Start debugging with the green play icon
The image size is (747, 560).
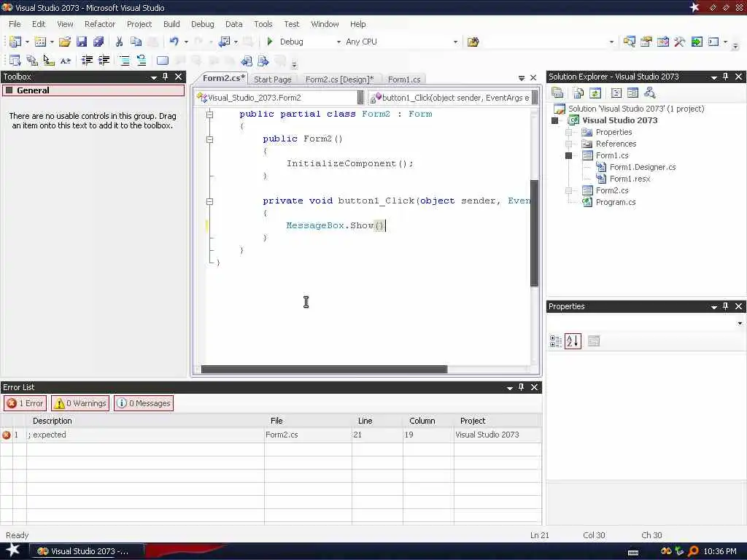pos(270,42)
